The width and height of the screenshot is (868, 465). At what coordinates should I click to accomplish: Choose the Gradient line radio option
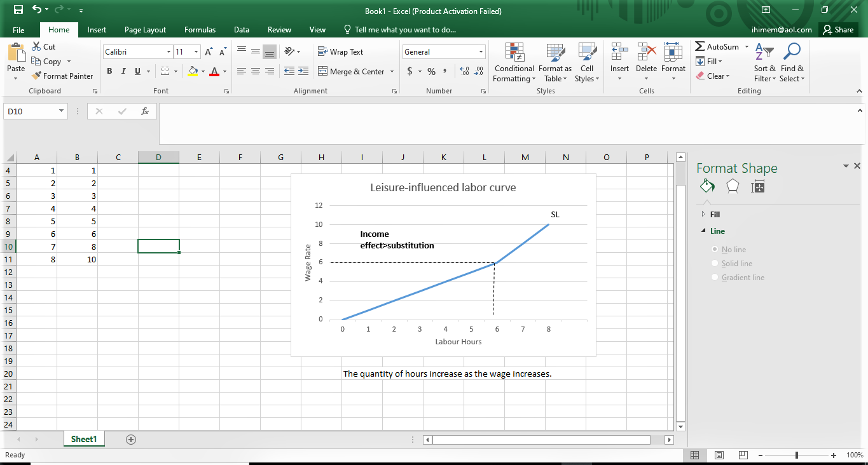[715, 278]
